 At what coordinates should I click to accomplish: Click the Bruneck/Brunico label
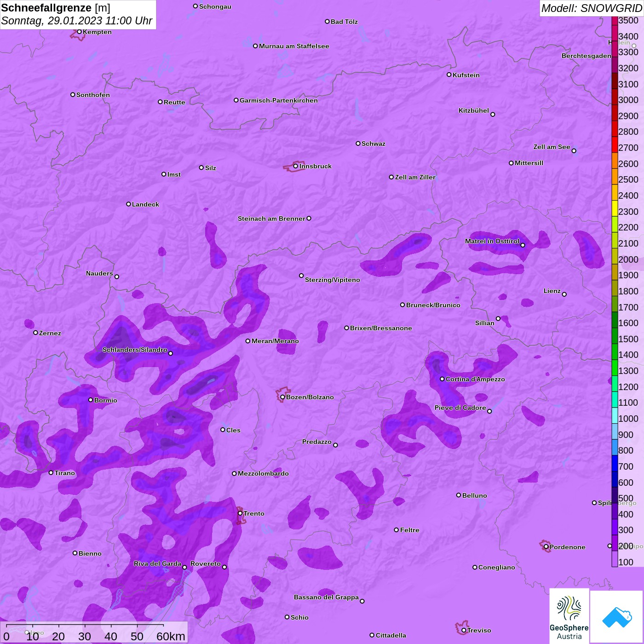point(433,305)
